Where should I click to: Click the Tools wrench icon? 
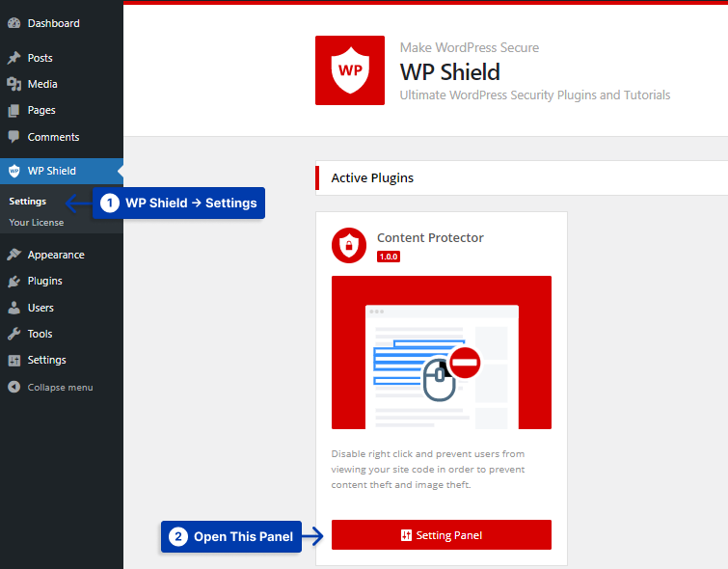tap(13, 334)
